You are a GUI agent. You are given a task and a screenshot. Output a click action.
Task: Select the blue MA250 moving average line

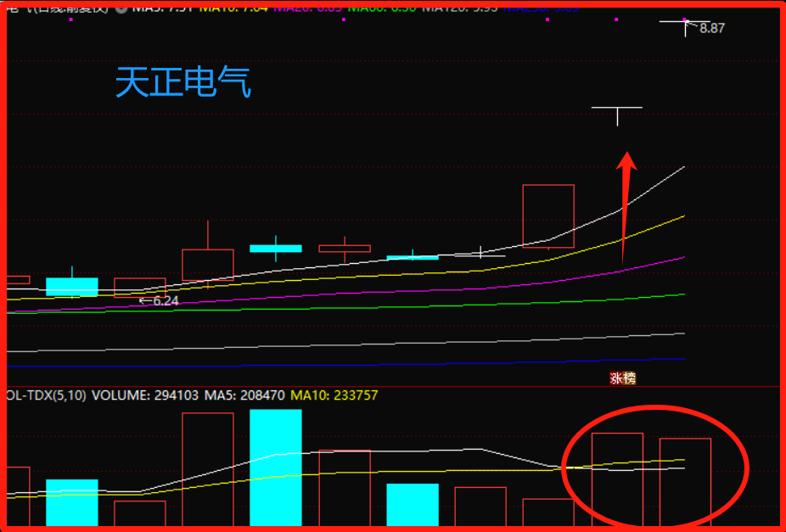[x=345, y=365]
